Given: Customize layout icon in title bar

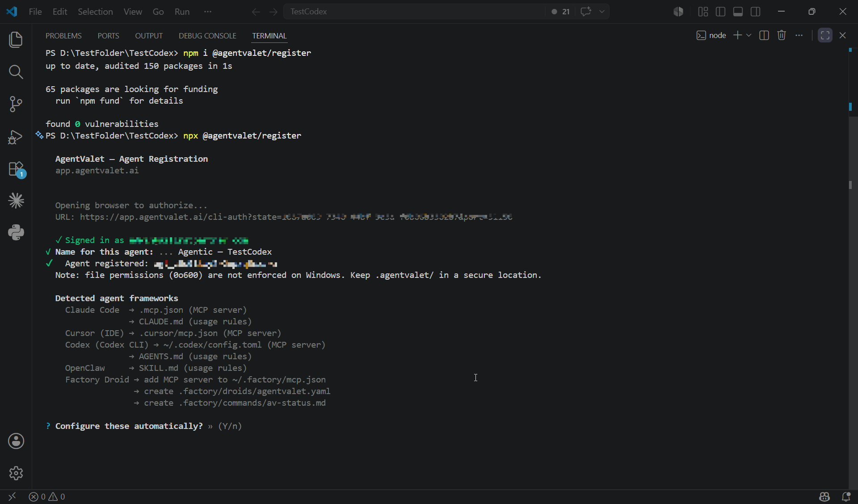Looking at the screenshot, I should click(703, 12).
